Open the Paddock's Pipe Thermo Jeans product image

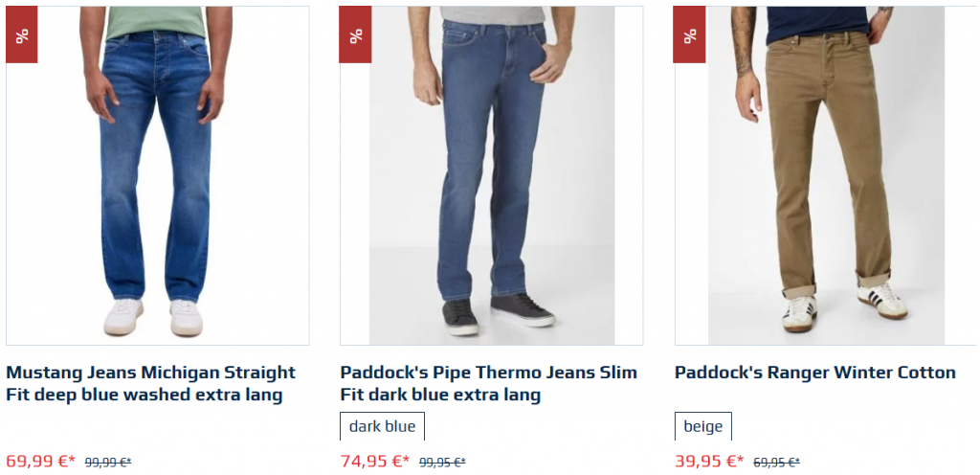(x=491, y=175)
